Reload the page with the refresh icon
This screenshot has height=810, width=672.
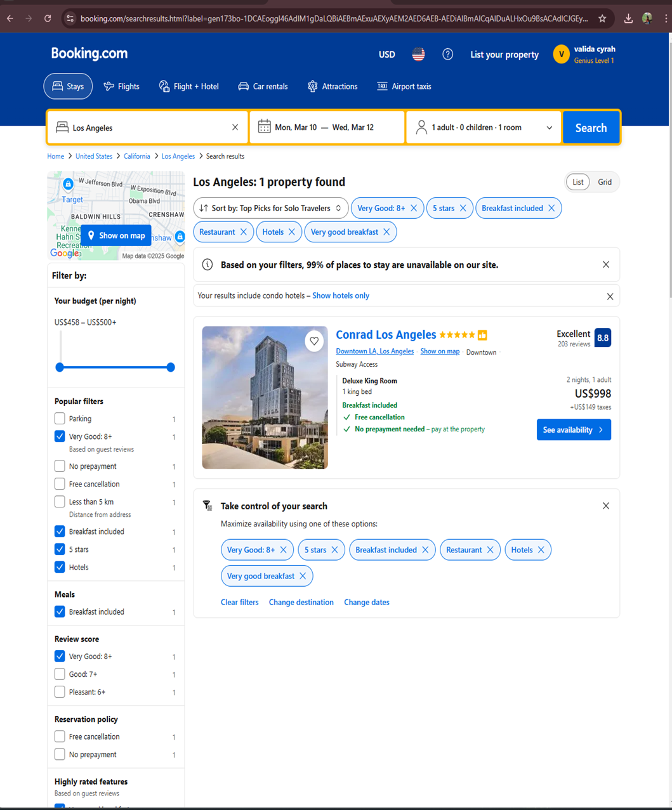(48, 18)
